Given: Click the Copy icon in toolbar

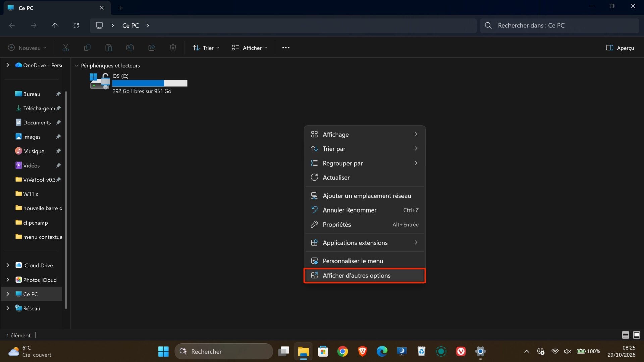Looking at the screenshot, I should tap(87, 48).
